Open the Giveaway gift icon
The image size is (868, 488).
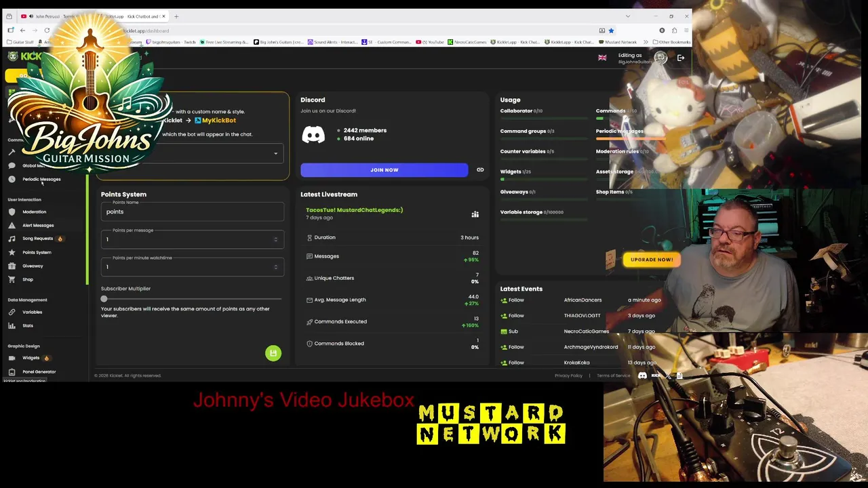pos(12,266)
